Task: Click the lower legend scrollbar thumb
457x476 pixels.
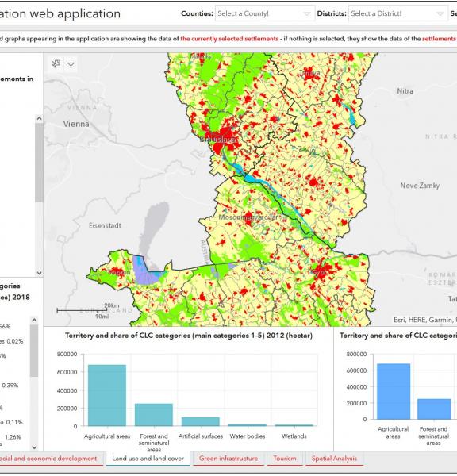Action: click(34, 351)
